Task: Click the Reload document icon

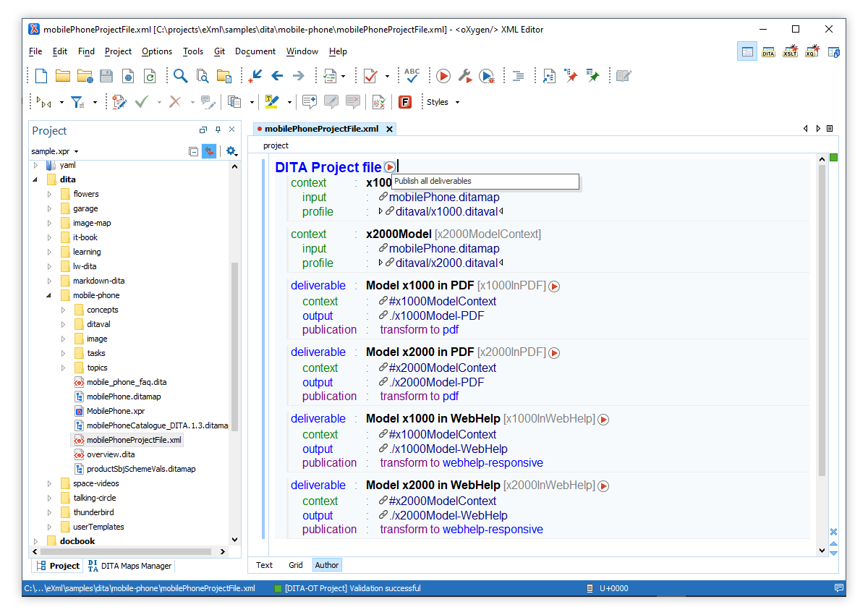Action: pos(150,76)
